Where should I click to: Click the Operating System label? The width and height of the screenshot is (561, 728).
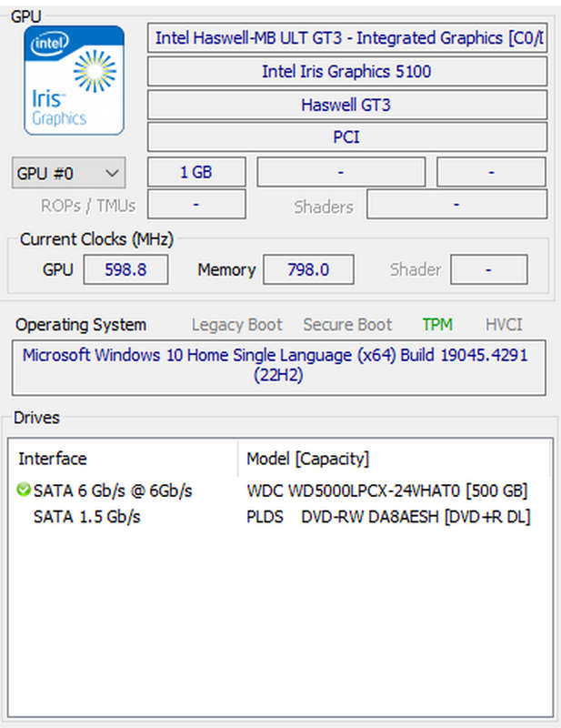point(81,325)
